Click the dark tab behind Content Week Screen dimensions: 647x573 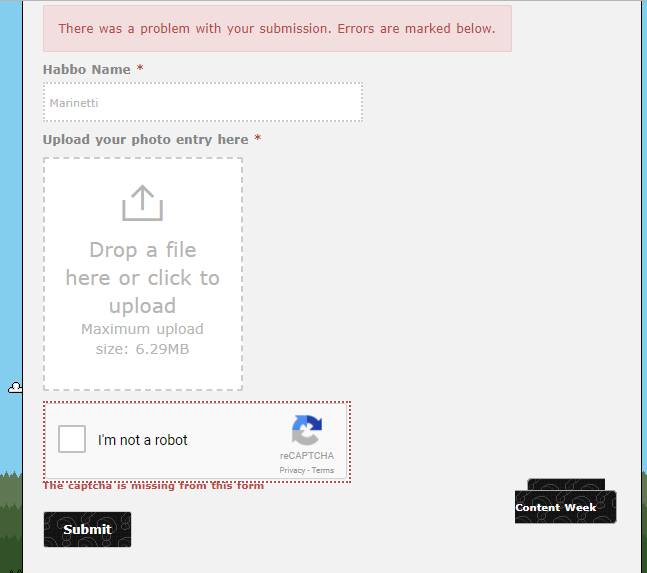pos(566,484)
